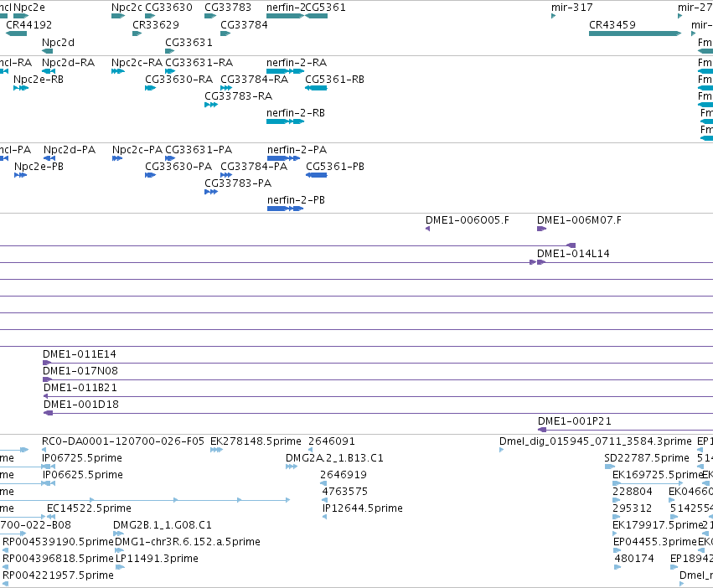Open the CG33631-PA protein label
The width and height of the screenshot is (713, 588).
click(199, 150)
